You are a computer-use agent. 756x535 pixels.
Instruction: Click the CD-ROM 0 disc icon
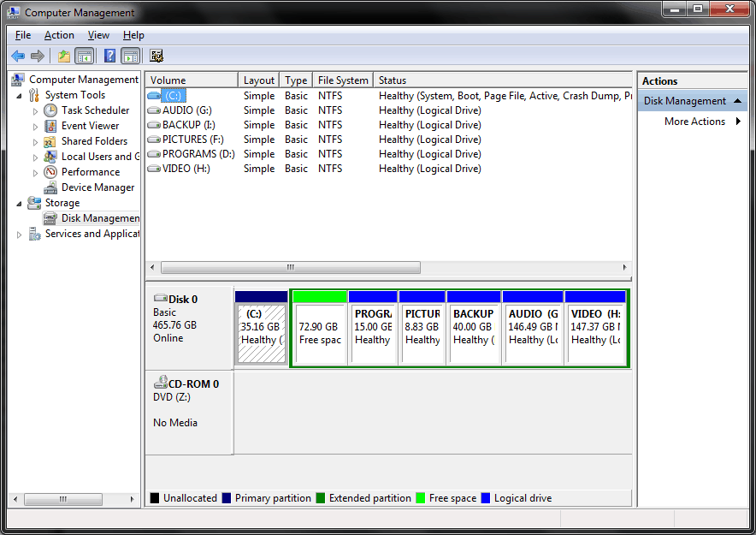[161, 383]
